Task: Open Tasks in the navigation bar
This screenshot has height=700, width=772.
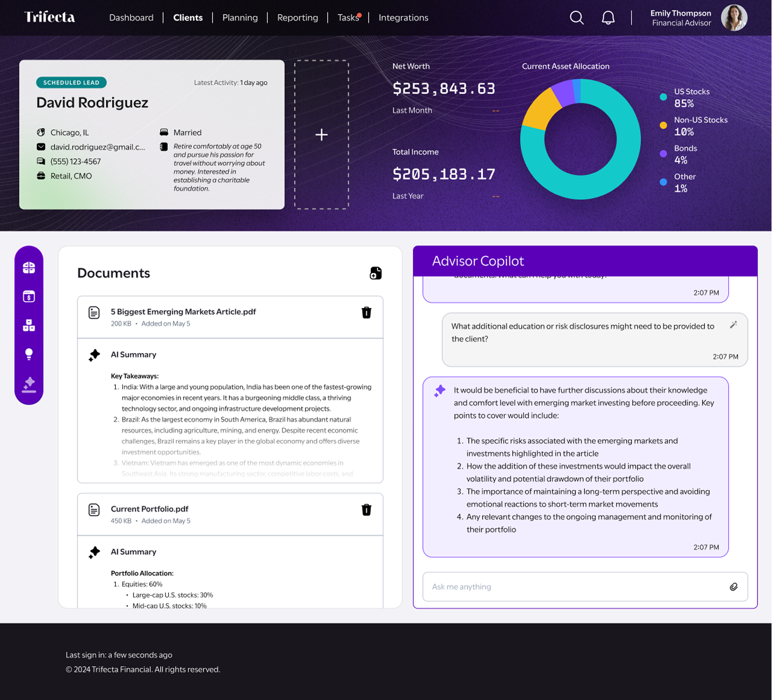Action: (x=348, y=18)
